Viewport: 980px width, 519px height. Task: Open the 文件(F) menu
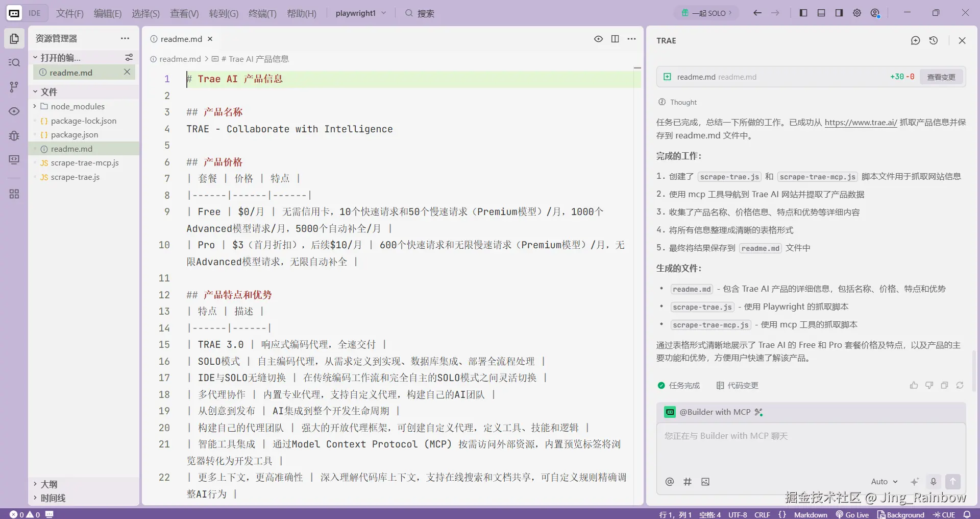[x=69, y=13]
